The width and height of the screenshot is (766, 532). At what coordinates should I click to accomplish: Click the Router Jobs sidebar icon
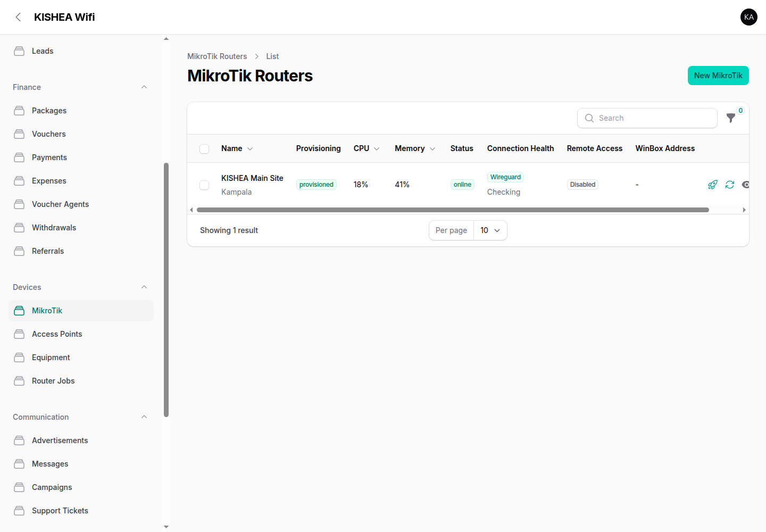19,381
